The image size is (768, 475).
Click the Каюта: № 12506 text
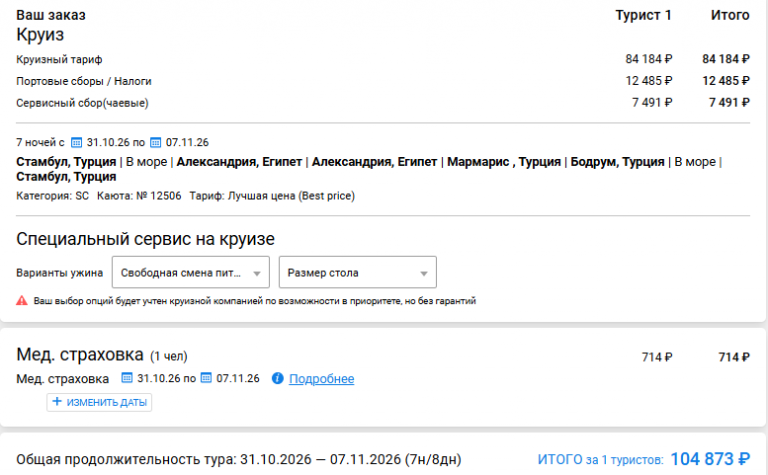click(139, 196)
